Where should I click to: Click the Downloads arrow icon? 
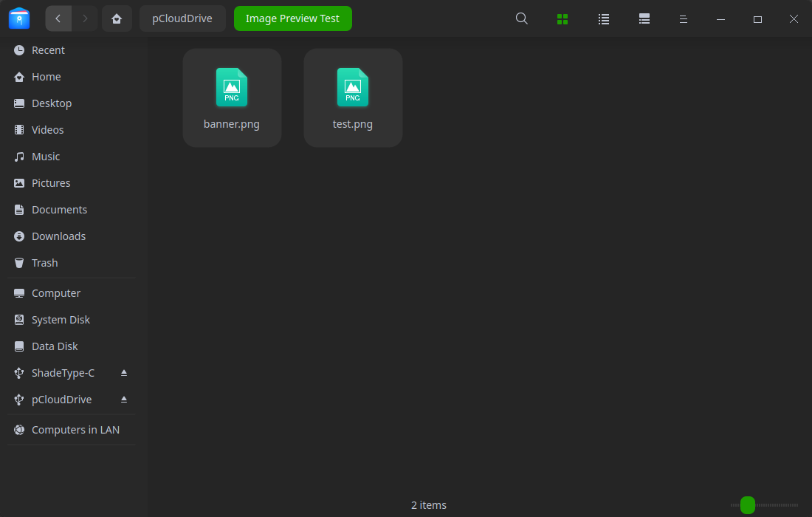[19, 236]
